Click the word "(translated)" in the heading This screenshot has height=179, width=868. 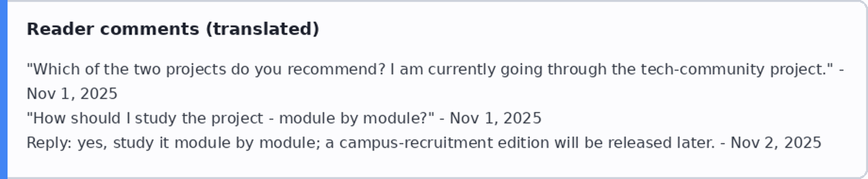point(262,29)
